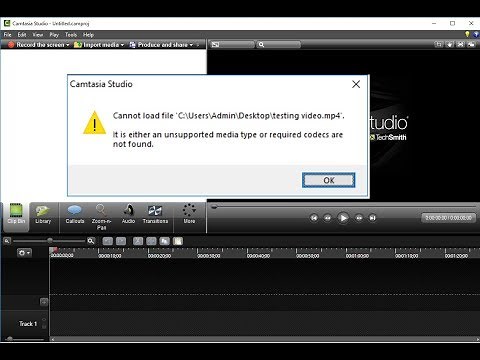
Task: Open the Callouts tool
Action: click(x=75, y=214)
